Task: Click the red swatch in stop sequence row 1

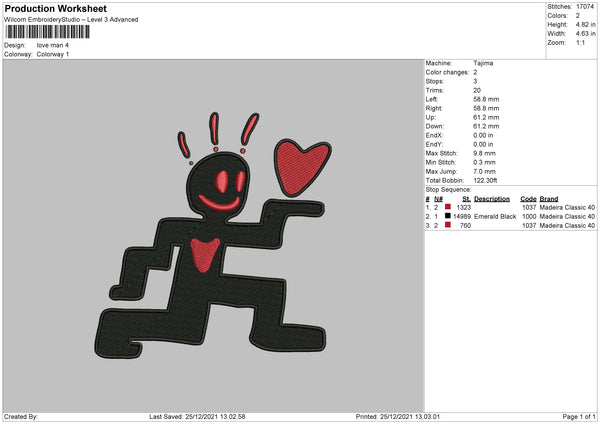Action: tap(448, 207)
